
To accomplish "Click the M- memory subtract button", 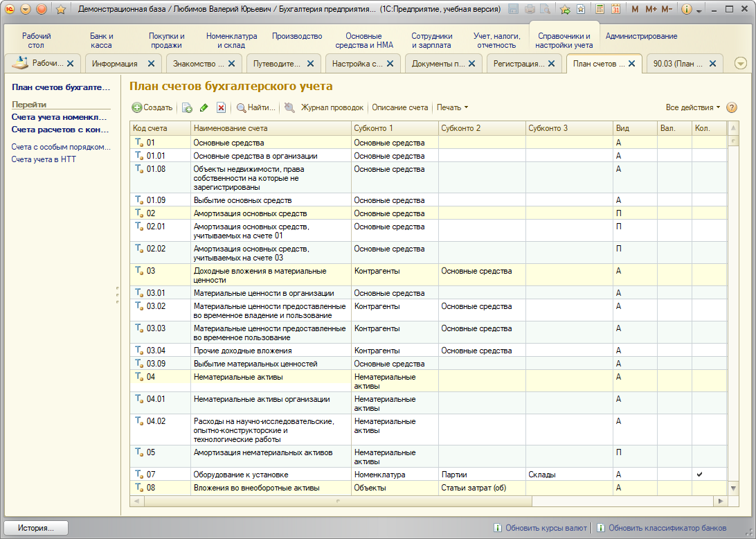I will point(667,9).
